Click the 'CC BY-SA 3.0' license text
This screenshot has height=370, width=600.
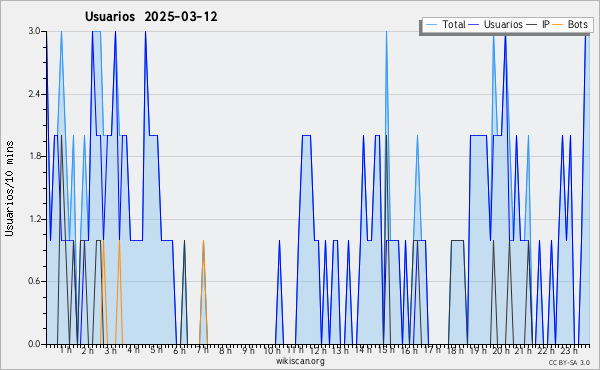(569, 363)
